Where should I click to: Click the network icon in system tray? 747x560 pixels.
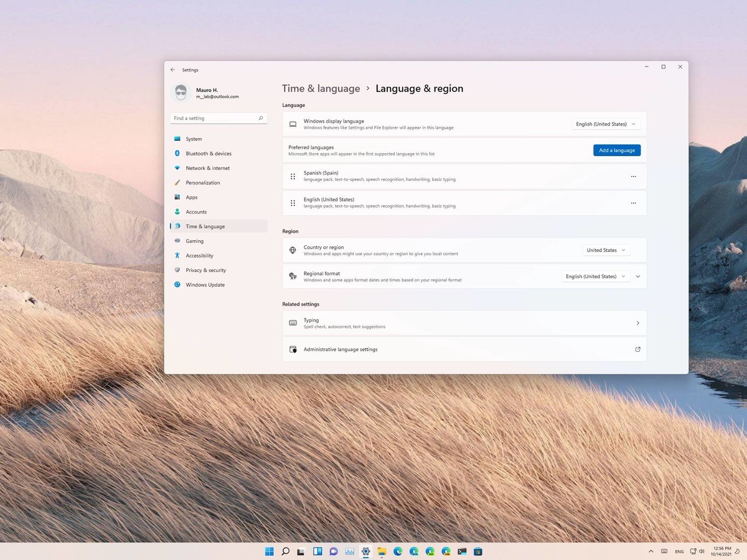693,551
